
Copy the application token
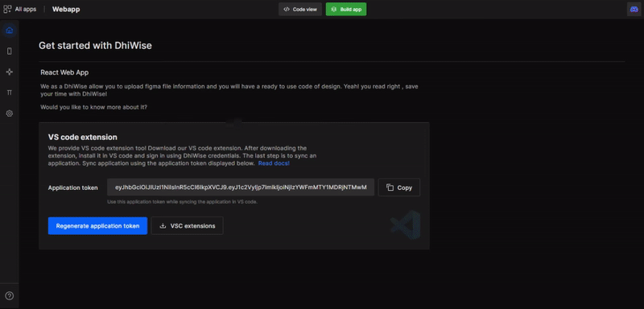click(x=399, y=187)
